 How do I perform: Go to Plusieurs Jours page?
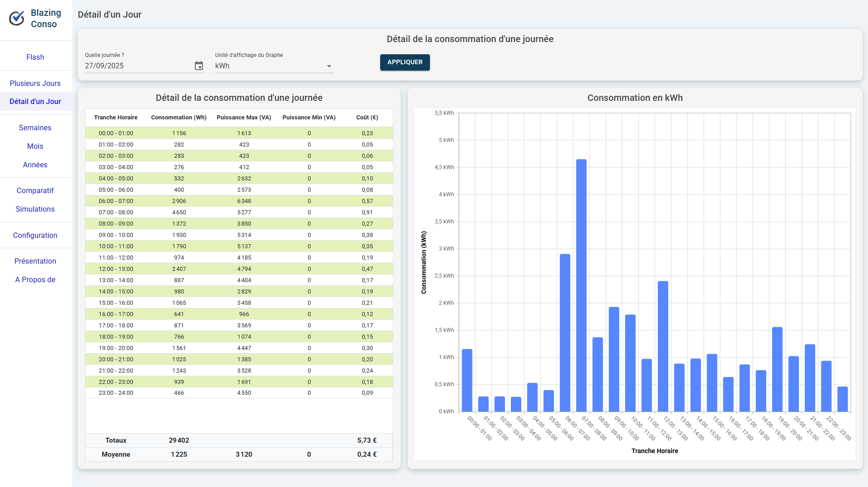click(x=35, y=83)
